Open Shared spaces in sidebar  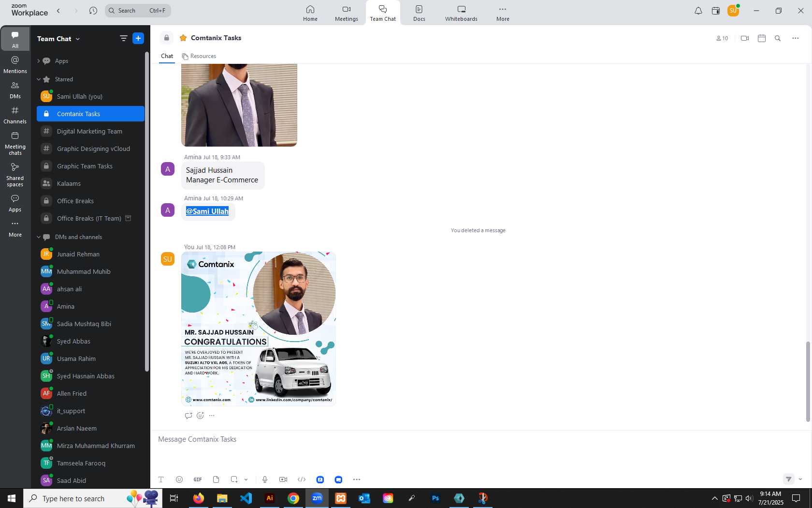coord(15,175)
